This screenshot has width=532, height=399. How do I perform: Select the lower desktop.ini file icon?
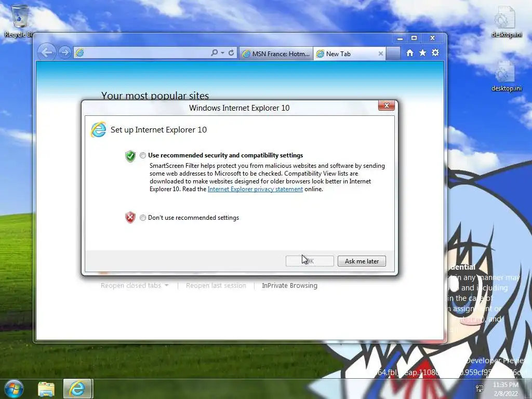506,76
